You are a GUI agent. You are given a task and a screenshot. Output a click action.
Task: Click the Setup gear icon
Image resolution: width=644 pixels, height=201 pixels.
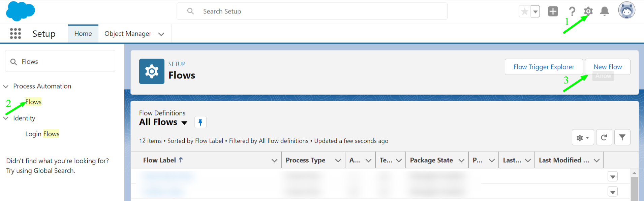coord(588,11)
